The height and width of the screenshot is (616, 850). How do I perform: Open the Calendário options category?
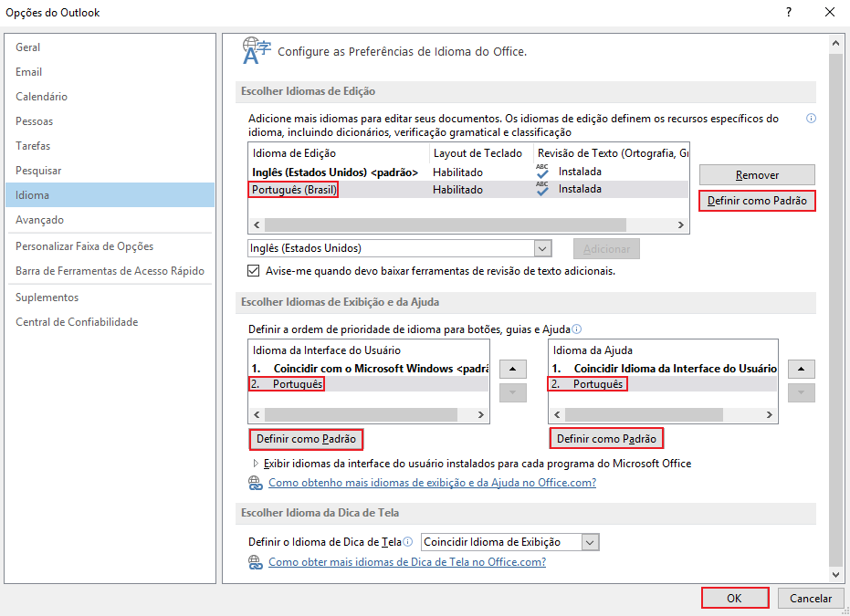coord(110,97)
